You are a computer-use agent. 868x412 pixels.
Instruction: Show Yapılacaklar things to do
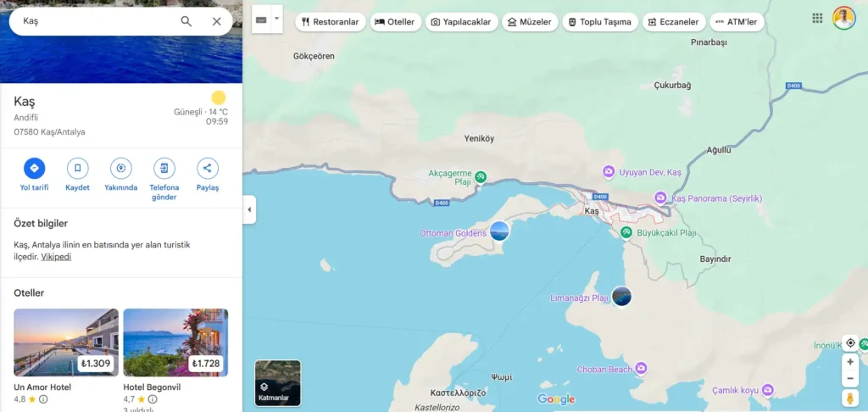[x=462, y=22]
